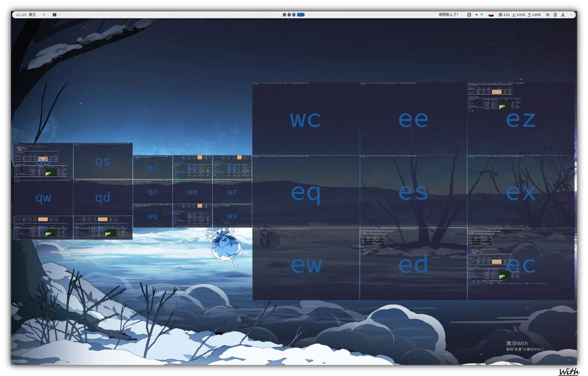The height and width of the screenshot is (376, 588).
Task: Focus the terminal tile labeled ew
Action: pyautogui.click(x=306, y=265)
